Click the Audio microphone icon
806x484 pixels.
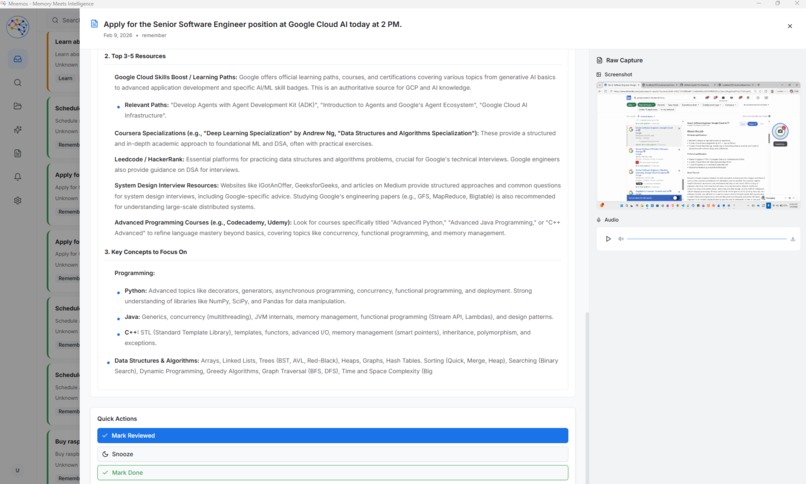(x=599, y=220)
